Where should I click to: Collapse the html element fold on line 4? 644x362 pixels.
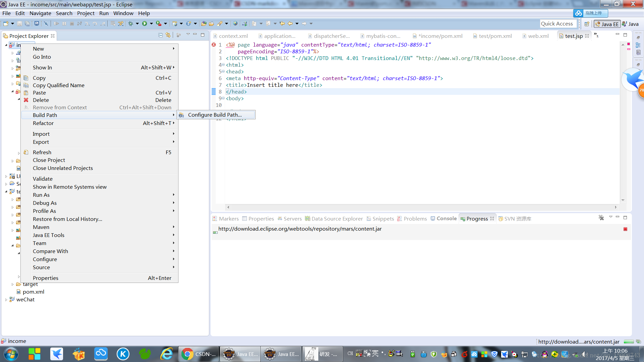coord(223,65)
